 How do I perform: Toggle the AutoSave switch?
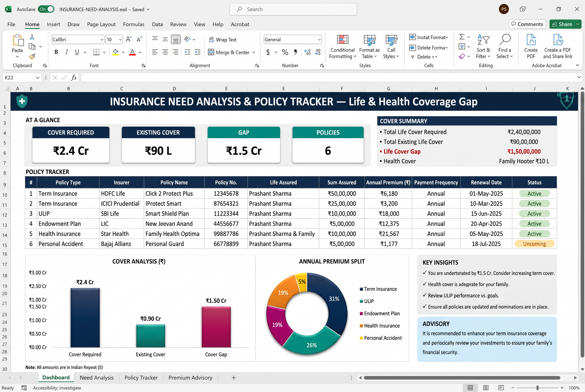(46, 9)
